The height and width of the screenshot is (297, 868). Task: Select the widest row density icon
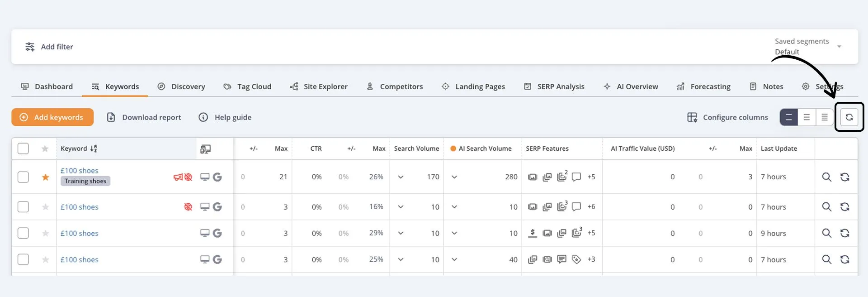[x=789, y=117]
